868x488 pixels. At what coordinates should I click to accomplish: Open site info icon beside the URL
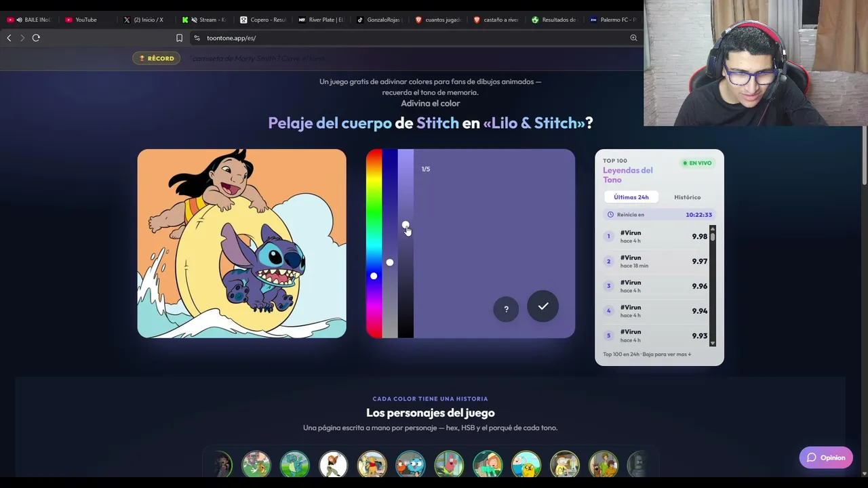tap(197, 38)
